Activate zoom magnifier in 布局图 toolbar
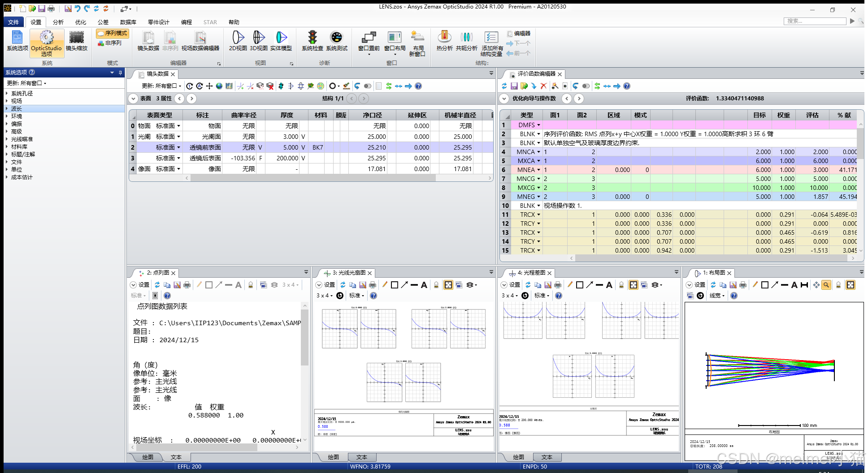 (x=826, y=285)
